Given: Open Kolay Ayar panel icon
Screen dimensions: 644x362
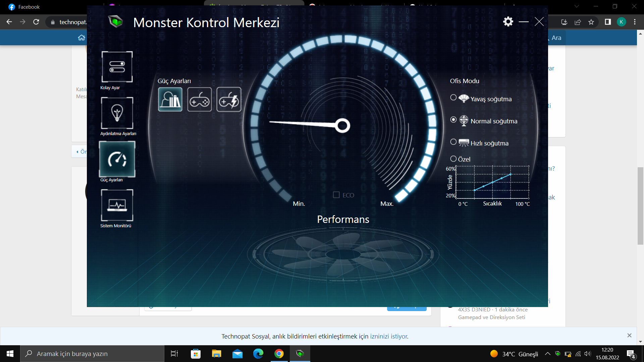Looking at the screenshot, I should pyautogui.click(x=117, y=67).
